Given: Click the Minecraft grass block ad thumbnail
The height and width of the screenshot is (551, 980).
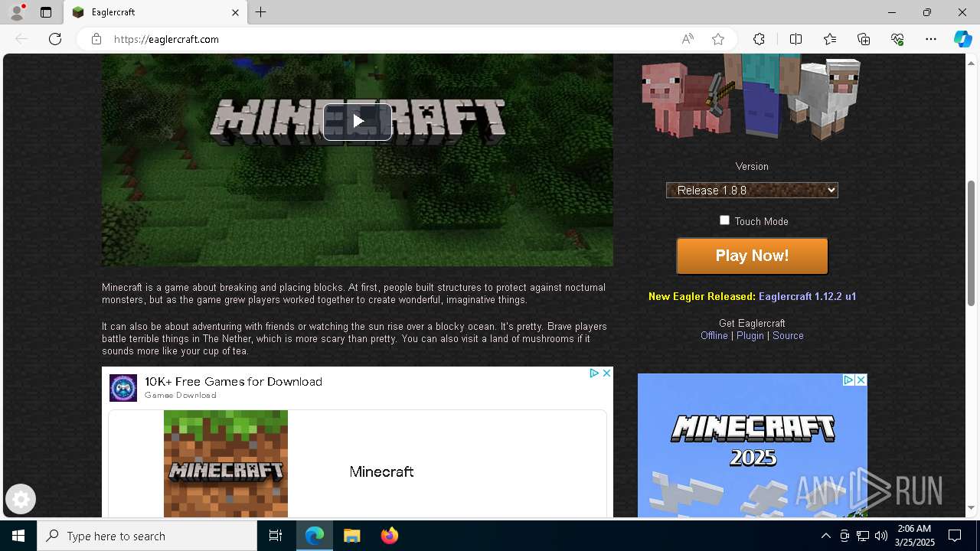Looking at the screenshot, I should (226, 464).
